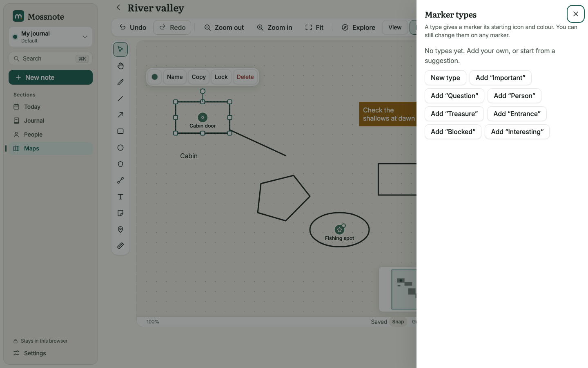588x368 pixels.
Task: Select the ellipse shape tool
Action: coord(120,148)
